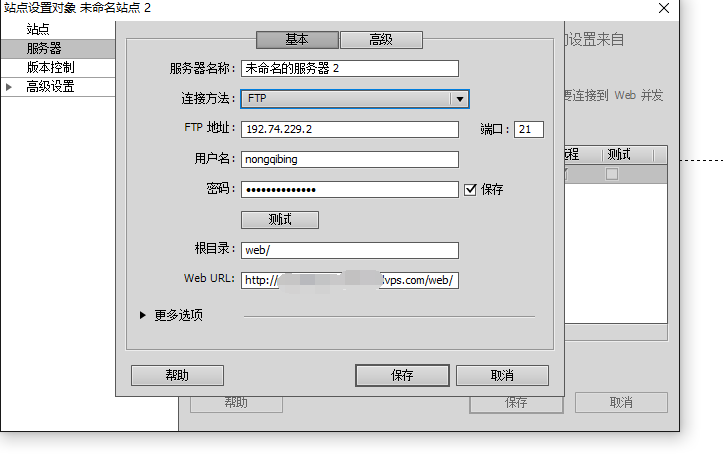This screenshot has height=462, width=723.
Task: Click the Web URL input field
Action: (x=349, y=281)
